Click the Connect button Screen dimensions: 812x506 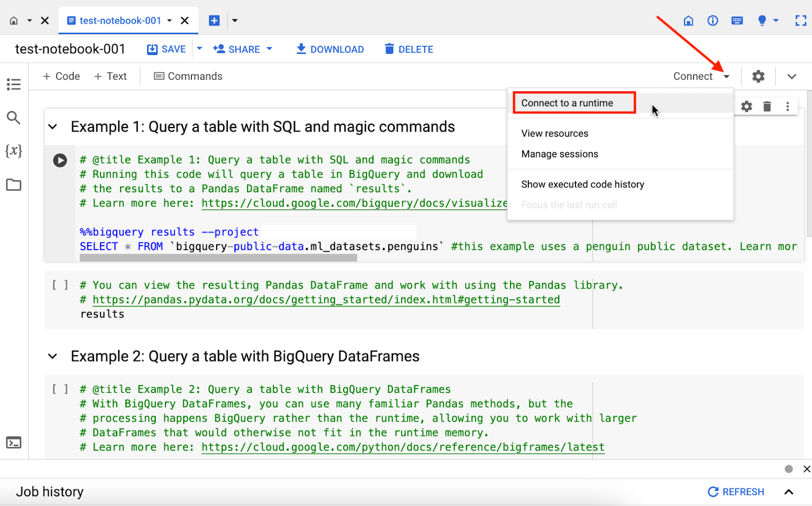[693, 76]
